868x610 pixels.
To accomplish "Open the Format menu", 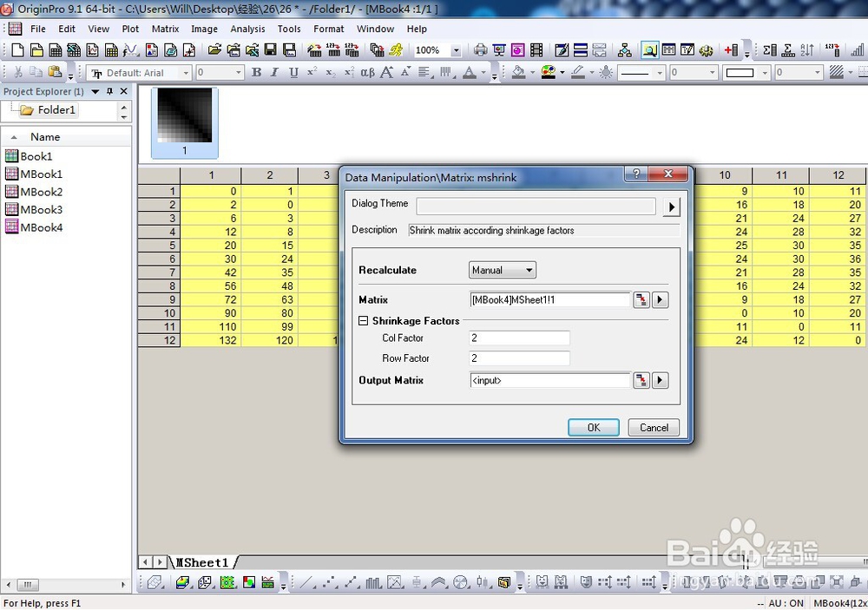I will point(328,29).
